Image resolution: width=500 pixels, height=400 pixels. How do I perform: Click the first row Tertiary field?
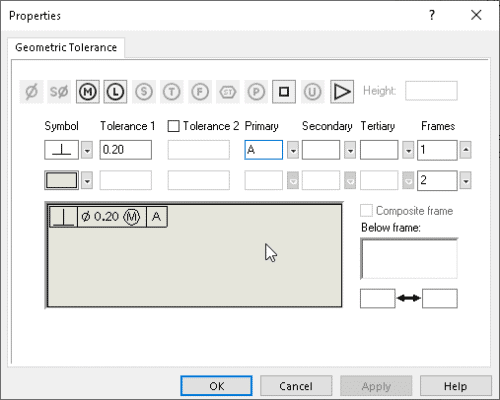[x=379, y=150]
